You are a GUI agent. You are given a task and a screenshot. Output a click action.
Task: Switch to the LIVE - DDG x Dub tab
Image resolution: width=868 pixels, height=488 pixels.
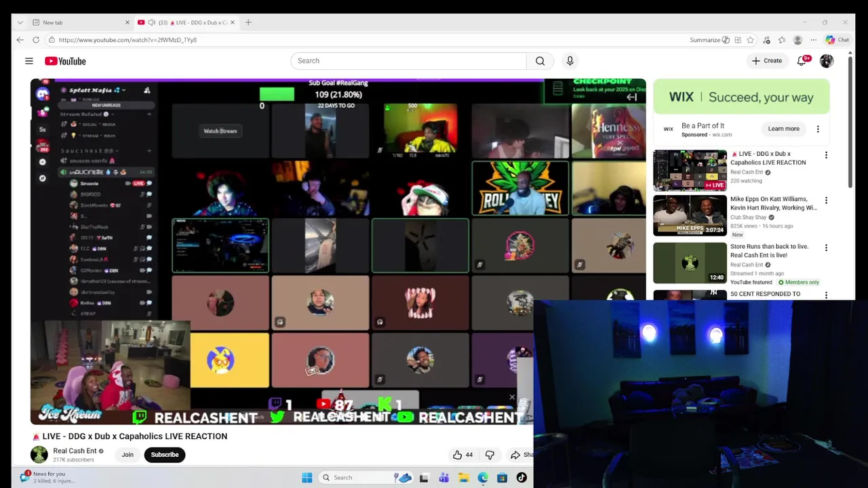(x=187, y=22)
